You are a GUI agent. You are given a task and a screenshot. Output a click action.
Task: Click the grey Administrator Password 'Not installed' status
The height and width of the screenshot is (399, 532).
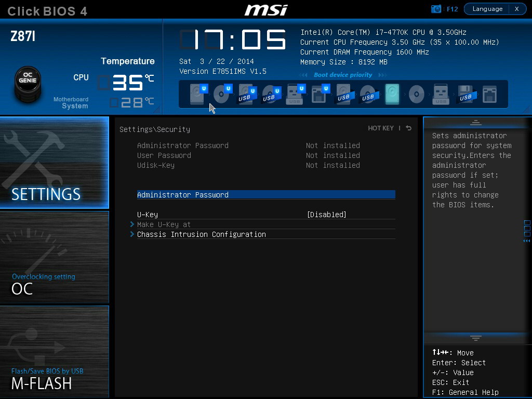coord(333,145)
